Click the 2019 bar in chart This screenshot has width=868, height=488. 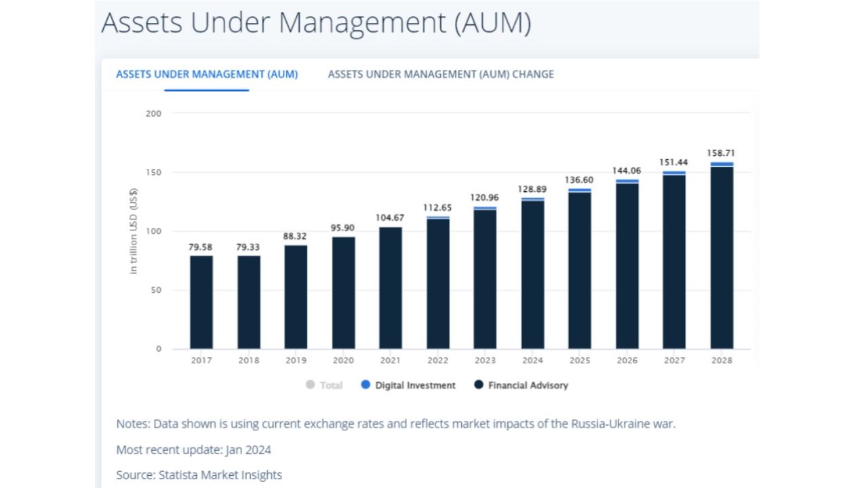tap(296, 297)
